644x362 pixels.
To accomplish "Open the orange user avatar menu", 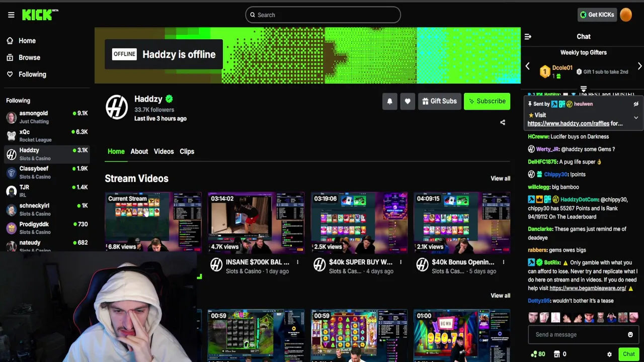I will pyautogui.click(x=626, y=15).
